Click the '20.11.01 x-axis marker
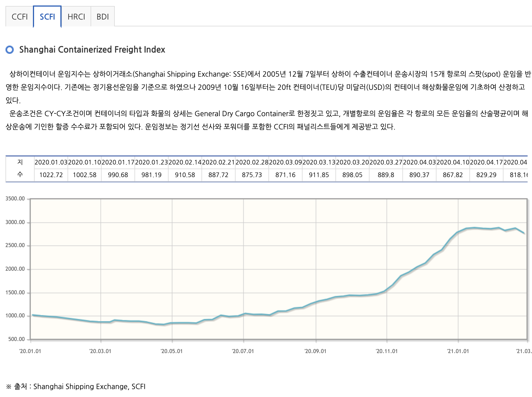This screenshot has width=532, height=397. click(387, 351)
